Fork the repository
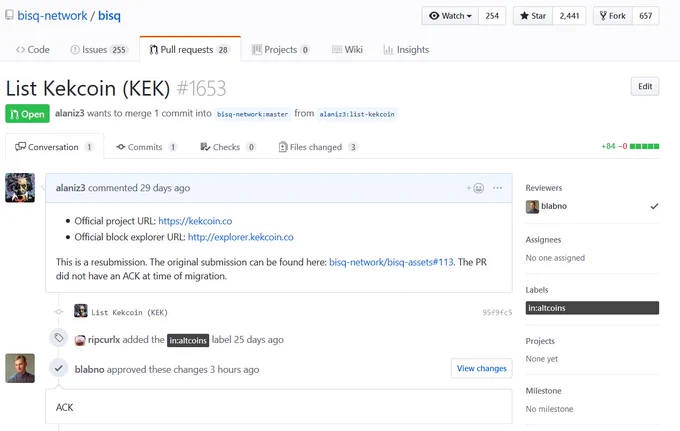This screenshot has height=431, width=680. click(613, 16)
